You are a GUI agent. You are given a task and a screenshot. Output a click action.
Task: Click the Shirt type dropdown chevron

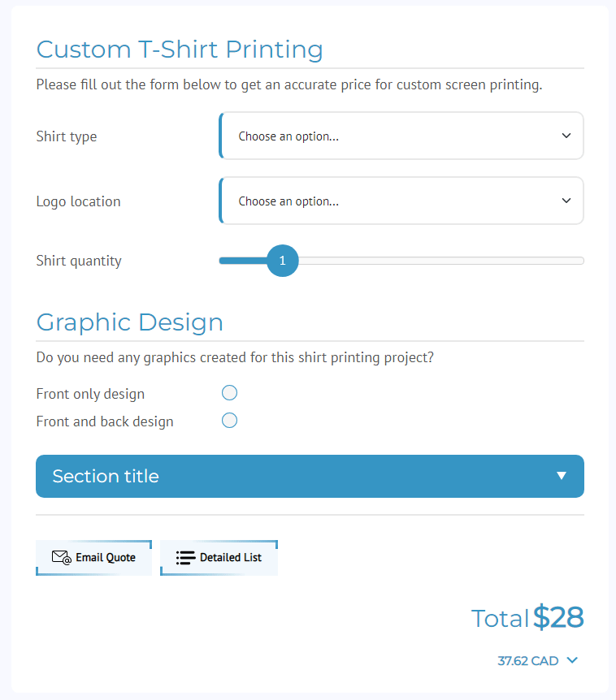click(x=566, y=136)
